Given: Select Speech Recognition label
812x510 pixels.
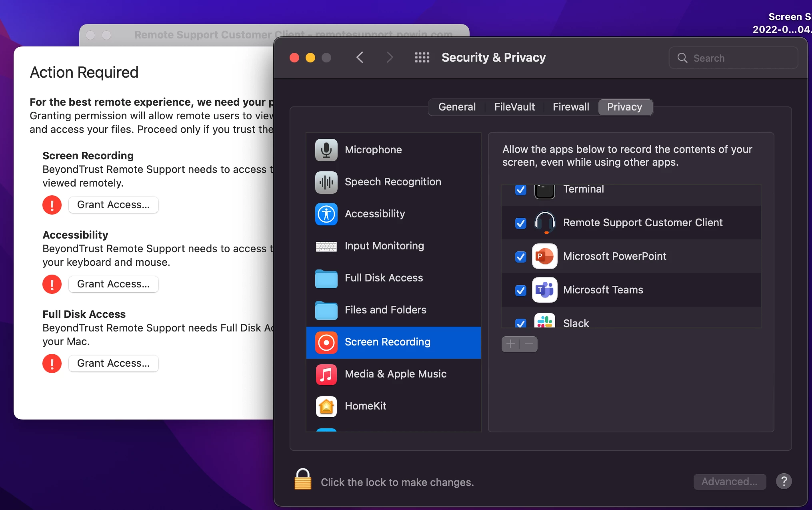Looking at the screenshot, I should (x=393, y=182).
